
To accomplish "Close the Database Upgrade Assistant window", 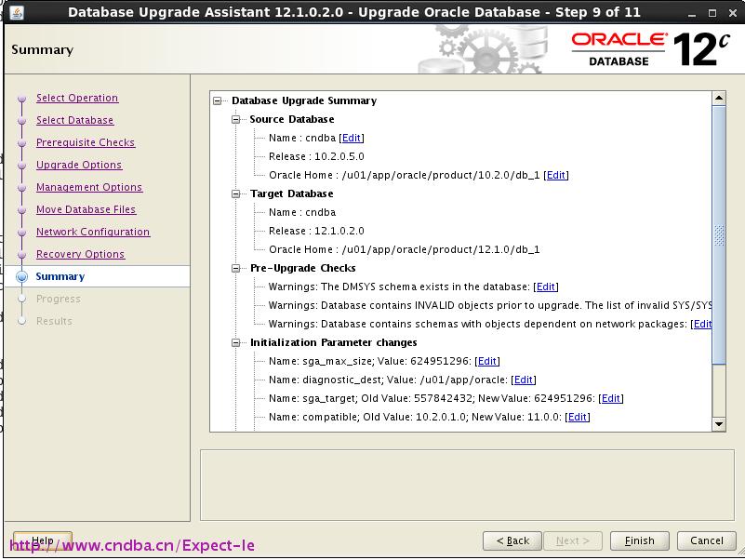I will [733, 13].
